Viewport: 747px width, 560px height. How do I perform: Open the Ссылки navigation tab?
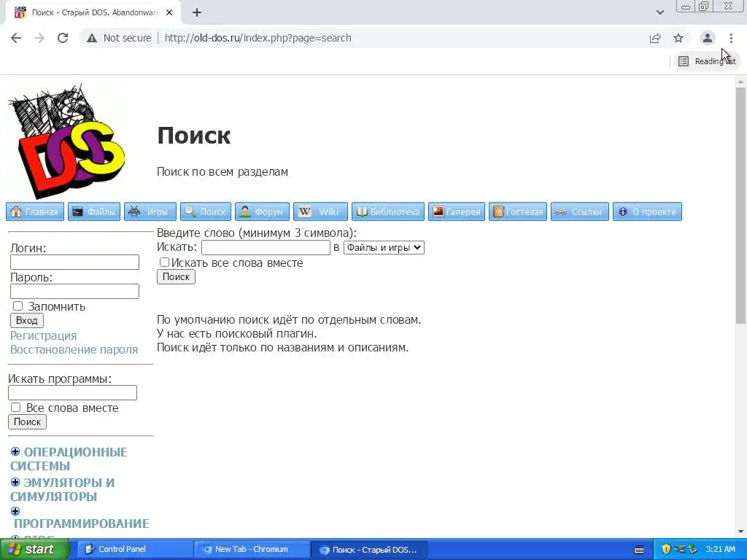click(x=580, y=211)
